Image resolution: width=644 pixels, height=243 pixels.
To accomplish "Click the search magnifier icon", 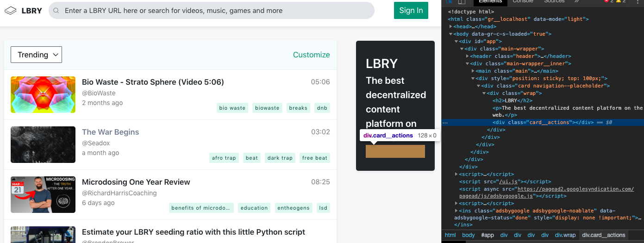I will [x=56, y=11].
